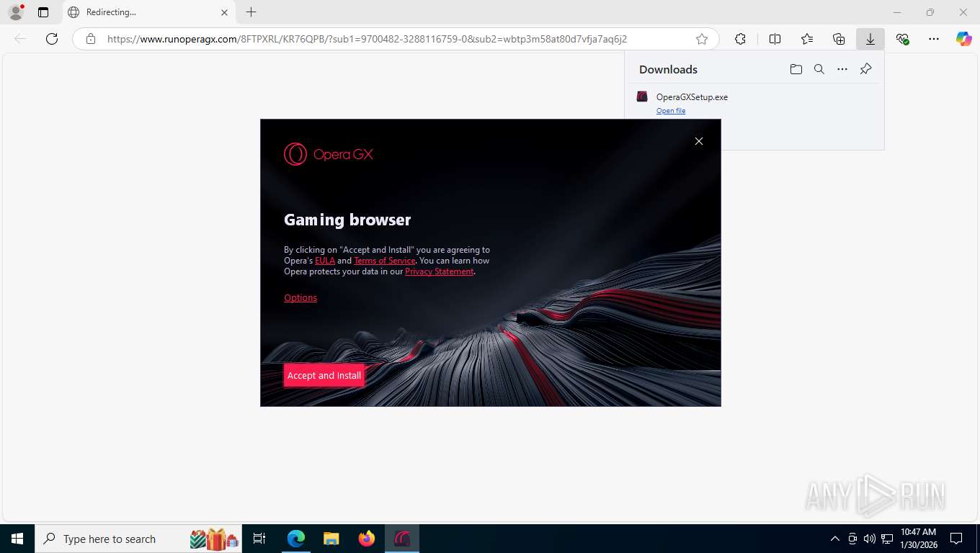Open Browser essentials heart icon
Viewport: 980px width, 553px height.
pos(902,39)
